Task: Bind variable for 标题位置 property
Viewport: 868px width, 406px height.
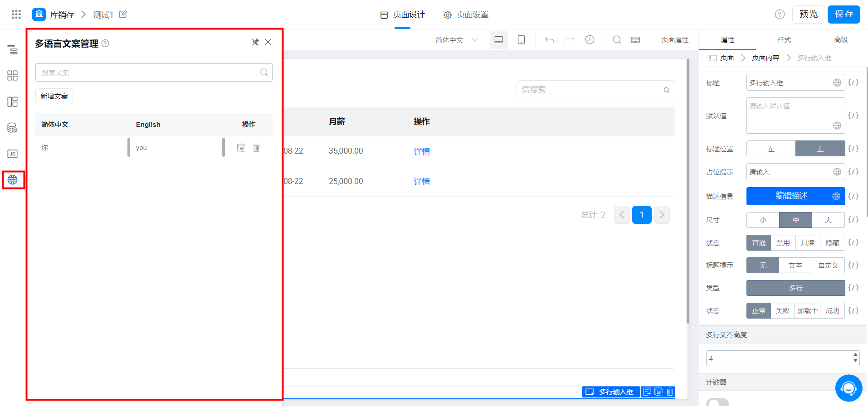Action: (853, 149)
